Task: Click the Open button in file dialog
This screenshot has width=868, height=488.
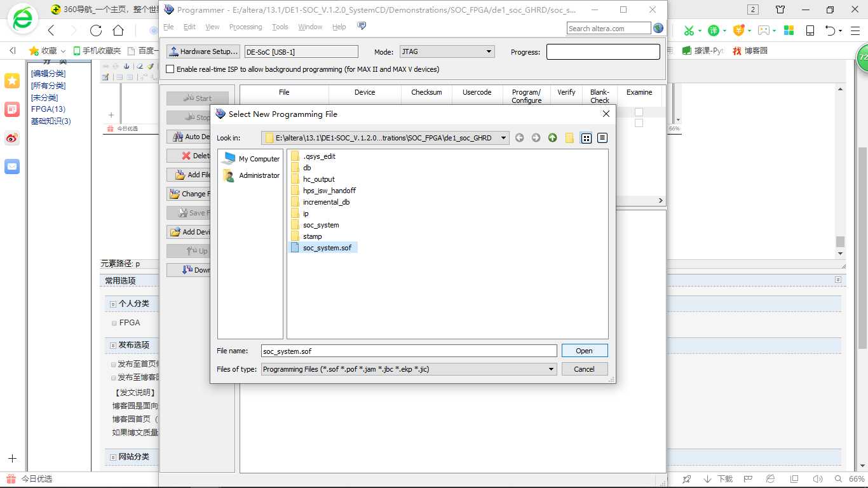Action: click(x=585, y=351)
